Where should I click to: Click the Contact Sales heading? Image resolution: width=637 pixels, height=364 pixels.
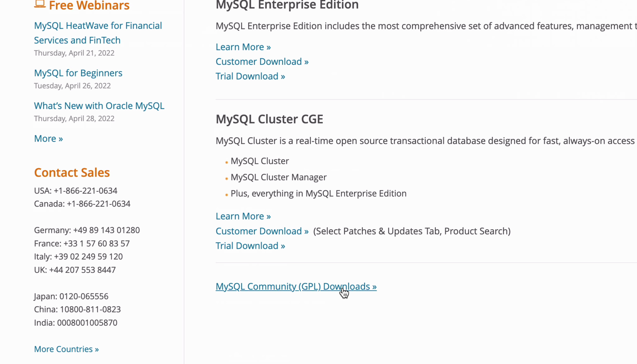tap(72, 173)
